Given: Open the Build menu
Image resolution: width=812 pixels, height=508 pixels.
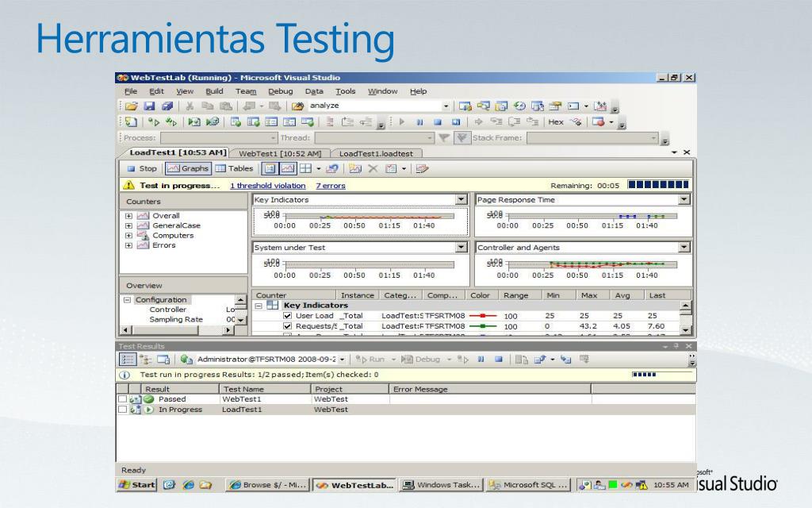Looking at the screenshot, I should (214, 91).
